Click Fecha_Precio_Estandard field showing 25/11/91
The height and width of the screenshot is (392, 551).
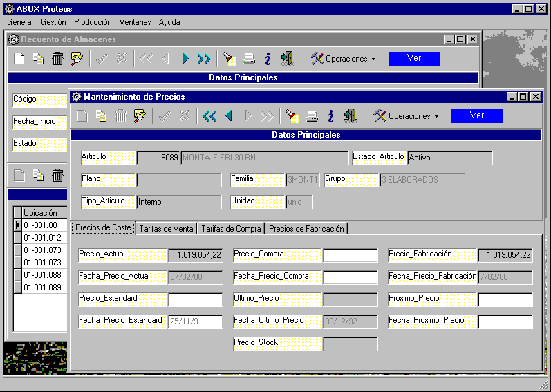pos(196,321)
